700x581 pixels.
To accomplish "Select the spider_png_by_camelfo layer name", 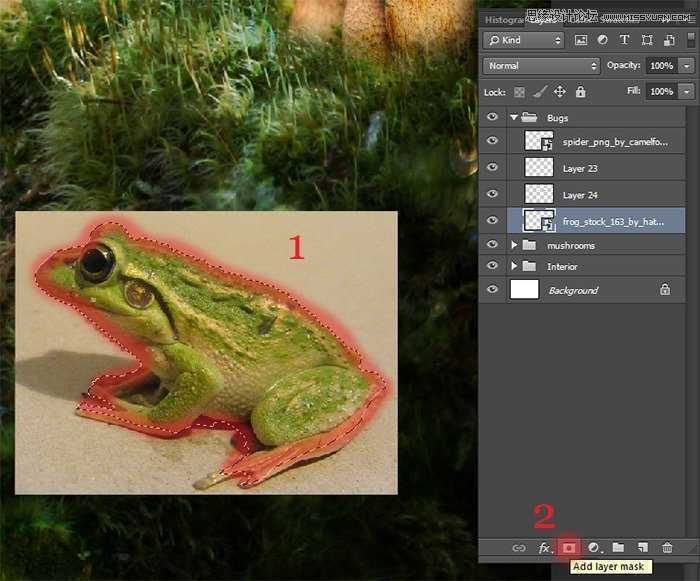I will point(615,142).
